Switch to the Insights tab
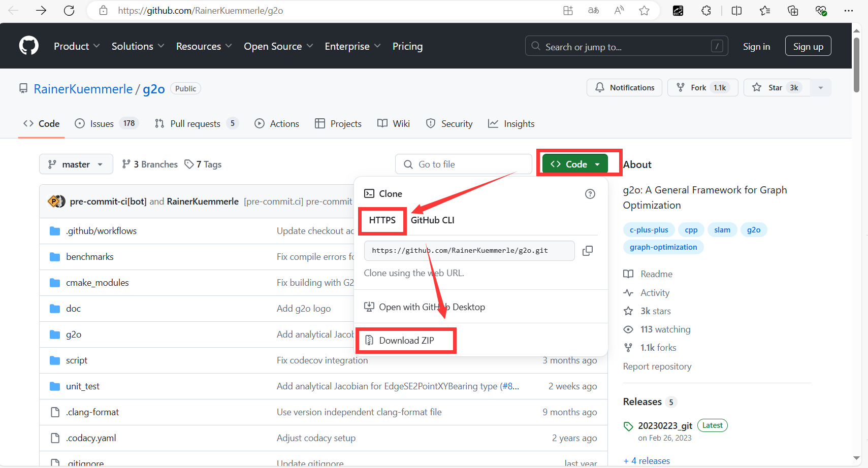868x468 pixels. 511,123
